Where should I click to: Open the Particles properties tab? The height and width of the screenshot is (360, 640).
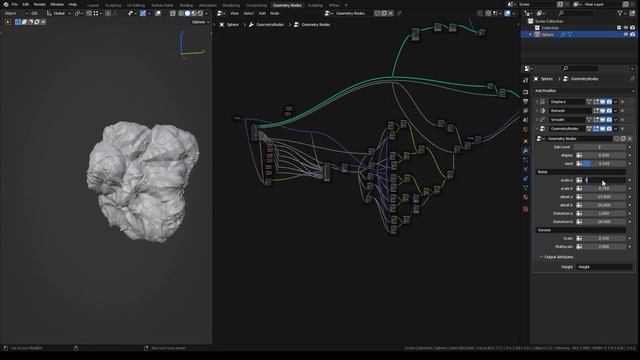pos(525,160)
